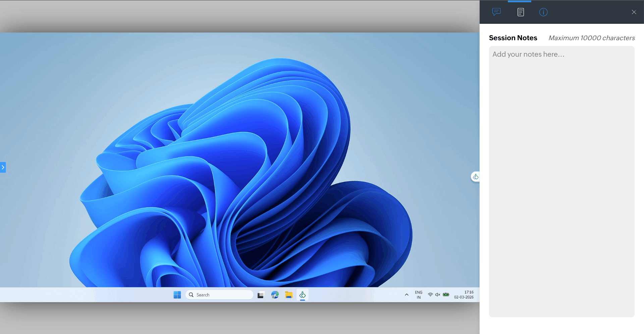Click the floating Zoho Assist edge icon
Viewport: 644px width, 334px height.
coord(475,177)
